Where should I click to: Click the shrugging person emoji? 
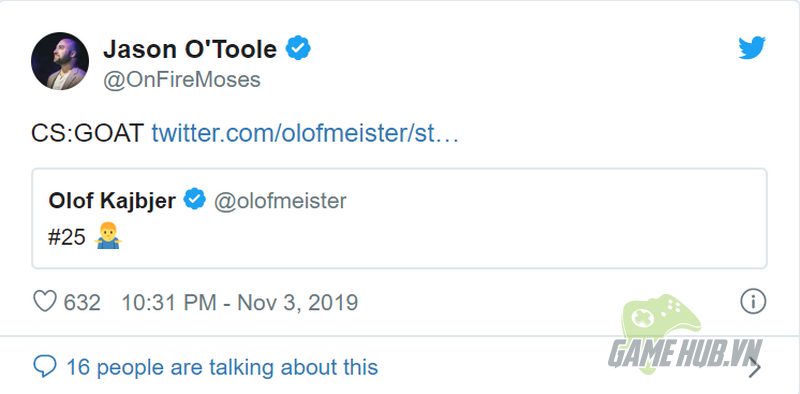[x=108, y=236]
